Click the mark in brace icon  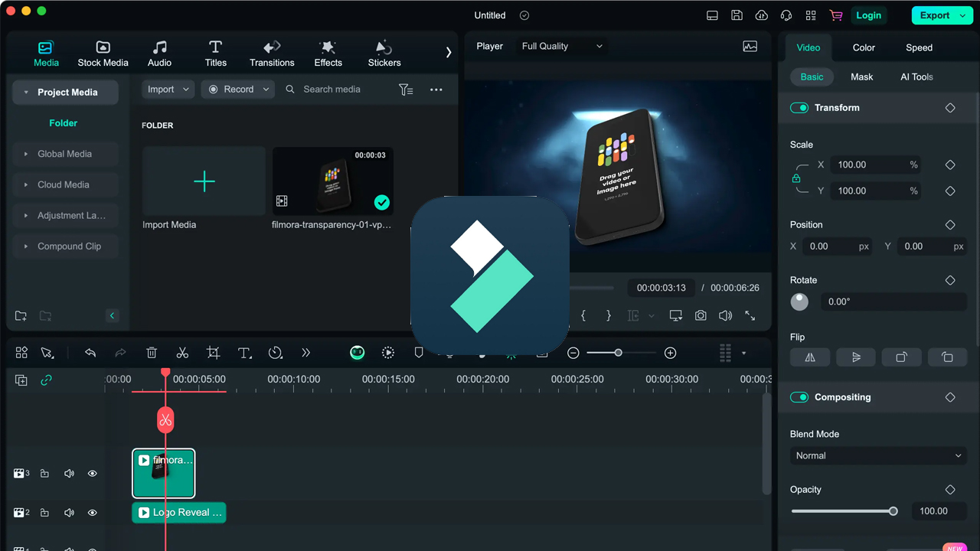583,315
